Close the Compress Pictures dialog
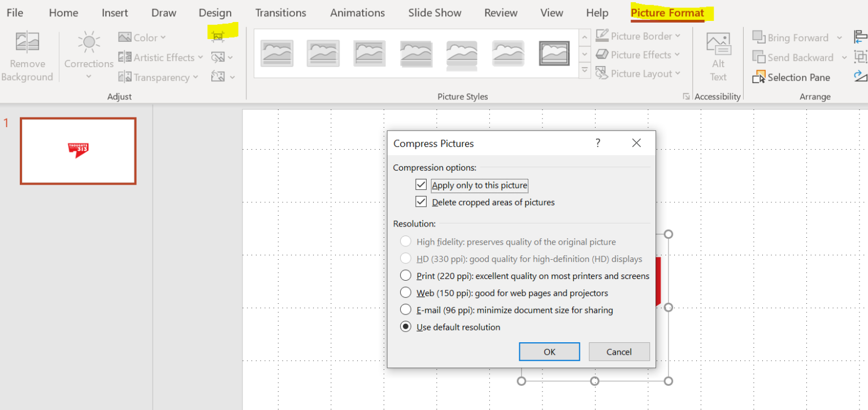 [x=636, y=143]
